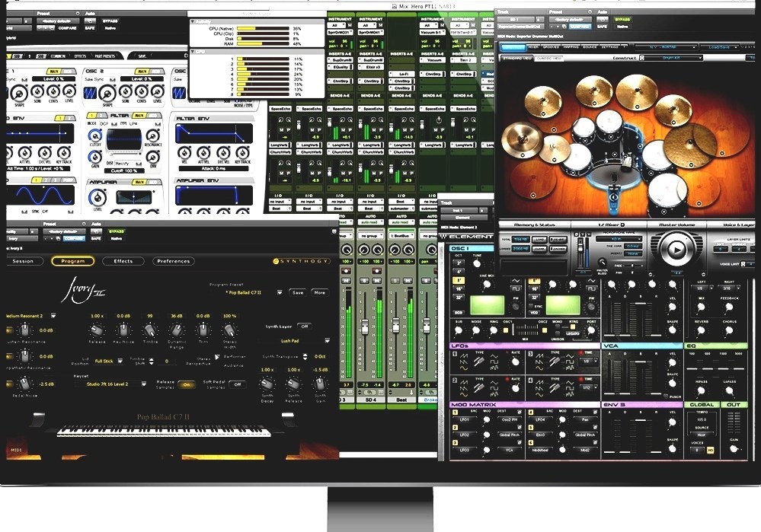This screenshot has height=532, width=761.
Task: Click the HD button in Element Global
Action: pos(711,451)
